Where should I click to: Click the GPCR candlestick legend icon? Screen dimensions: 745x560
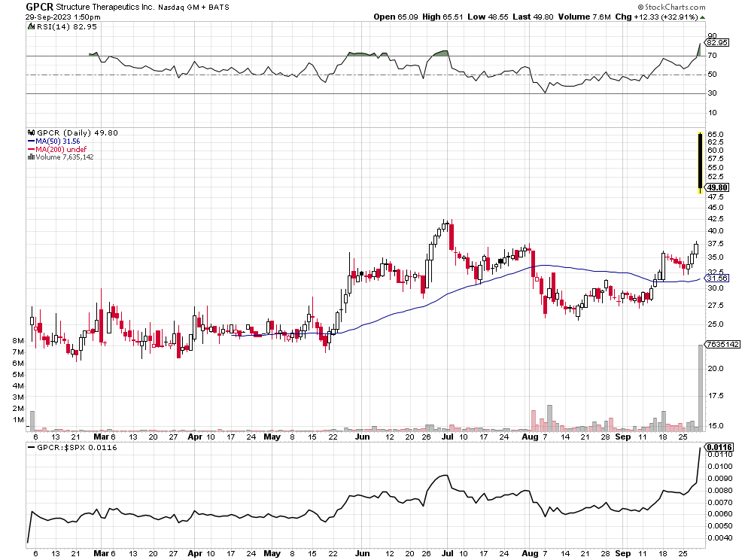pyautogui.click(x=31, y=132)
